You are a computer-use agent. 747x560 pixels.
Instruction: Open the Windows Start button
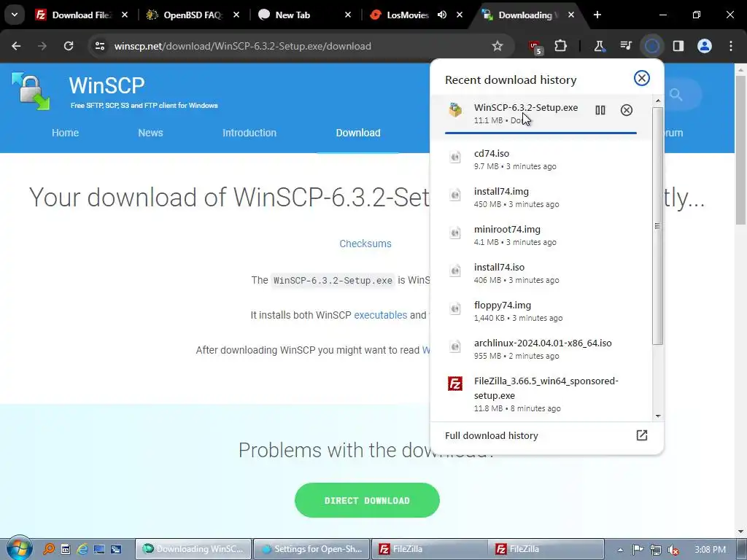pos(19,548)
